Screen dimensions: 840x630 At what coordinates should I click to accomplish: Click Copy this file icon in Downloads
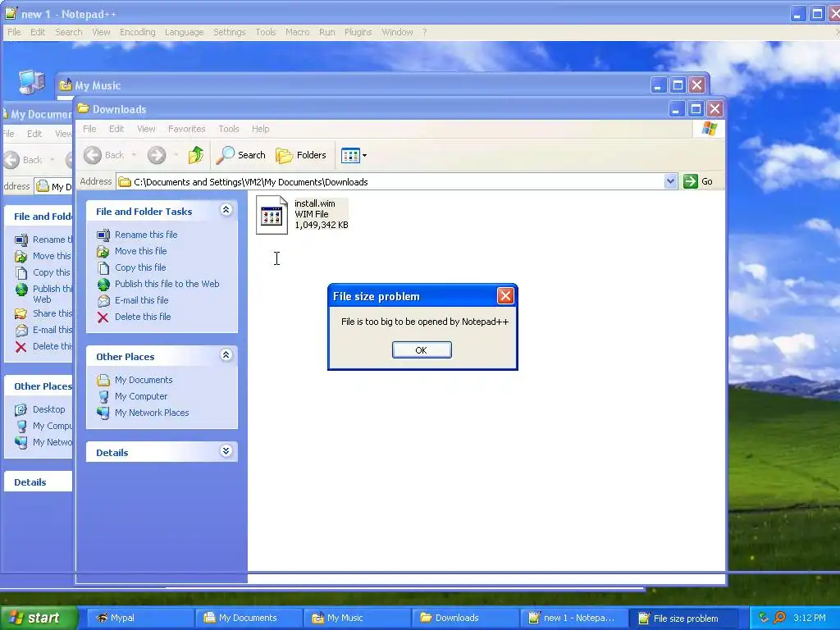coord(103,268)
